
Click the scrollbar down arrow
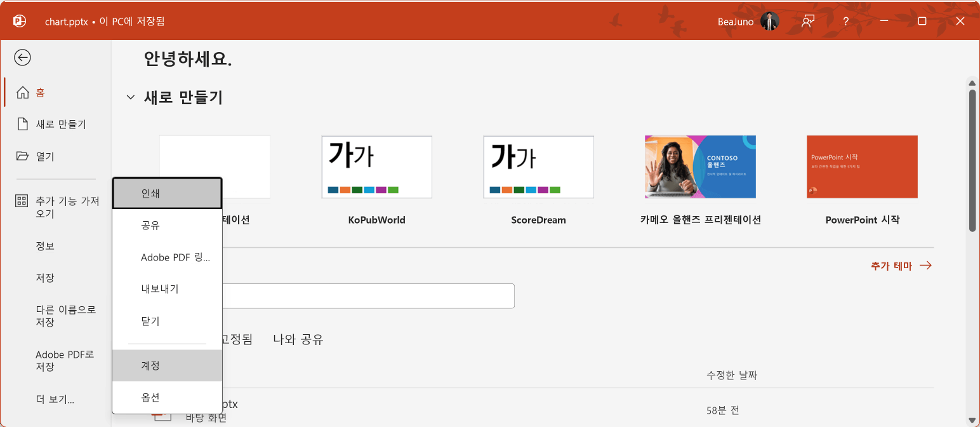point(972,420)
